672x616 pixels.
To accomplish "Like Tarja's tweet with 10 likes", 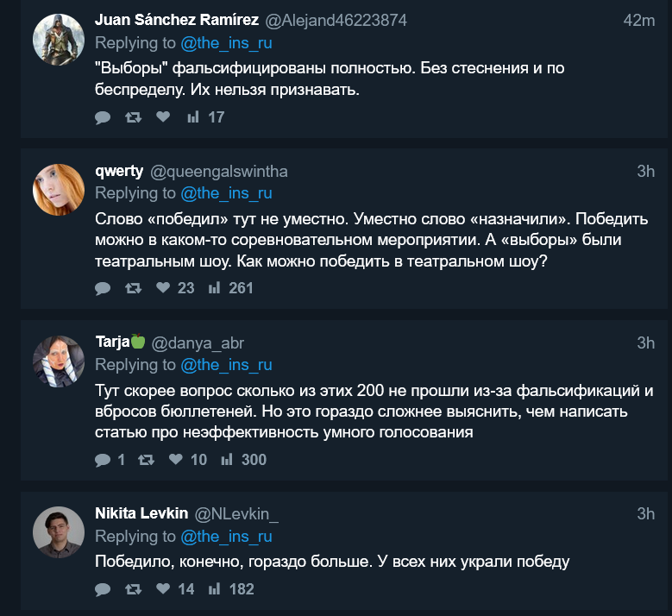I will coord(188,460).
